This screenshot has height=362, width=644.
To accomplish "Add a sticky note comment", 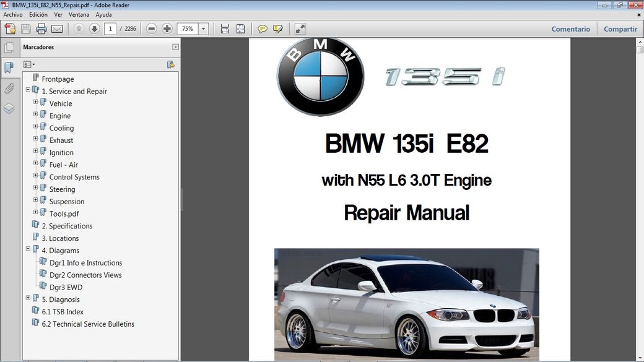I will (x=263, y=29).
